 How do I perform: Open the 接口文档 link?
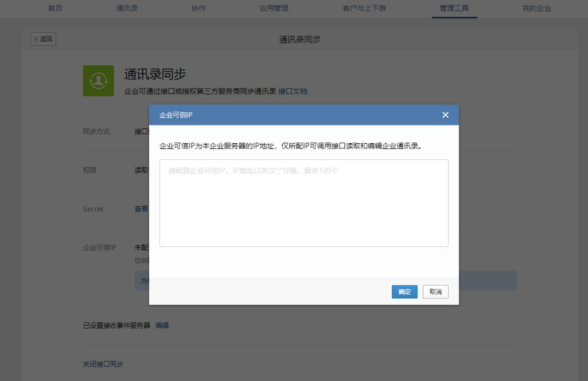[293, 91]
